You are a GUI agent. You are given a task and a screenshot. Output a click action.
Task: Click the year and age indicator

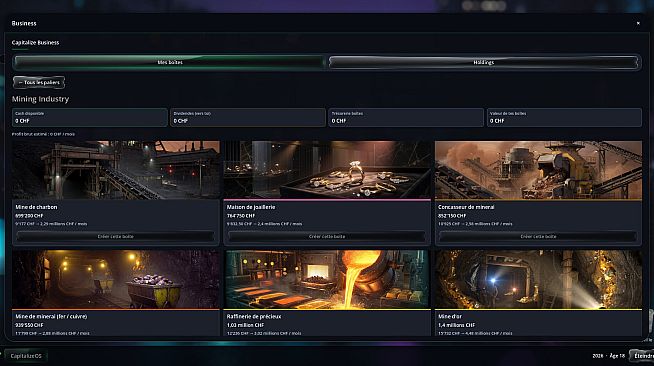(x=609, y=356)
